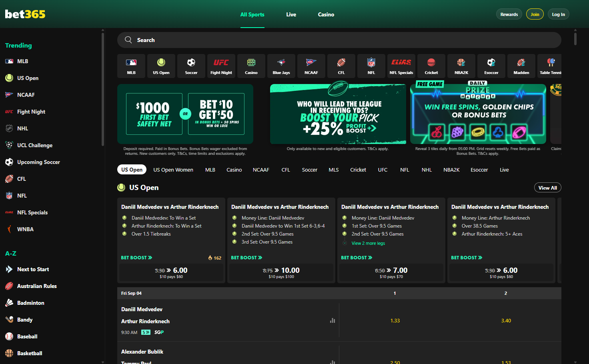Viewport: 589px width, 364px height.
Task: Open the NCAAF tile in carousel
Action: tap(311, 66)
